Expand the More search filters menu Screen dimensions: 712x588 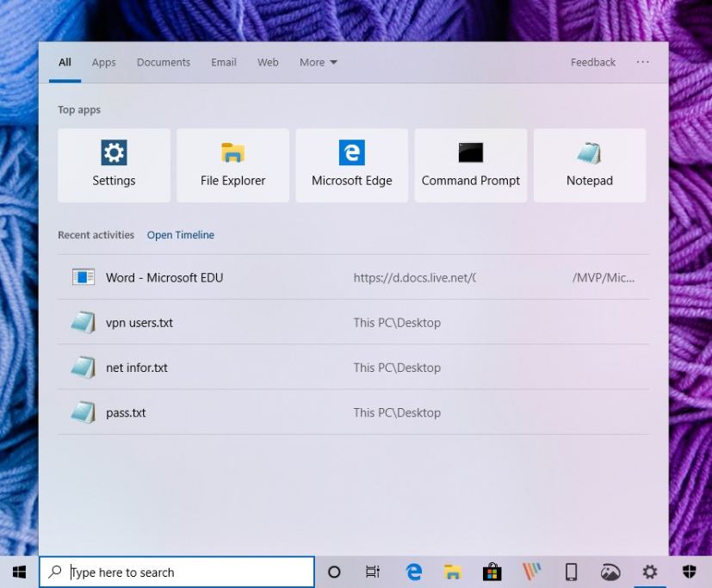[318, 62]
